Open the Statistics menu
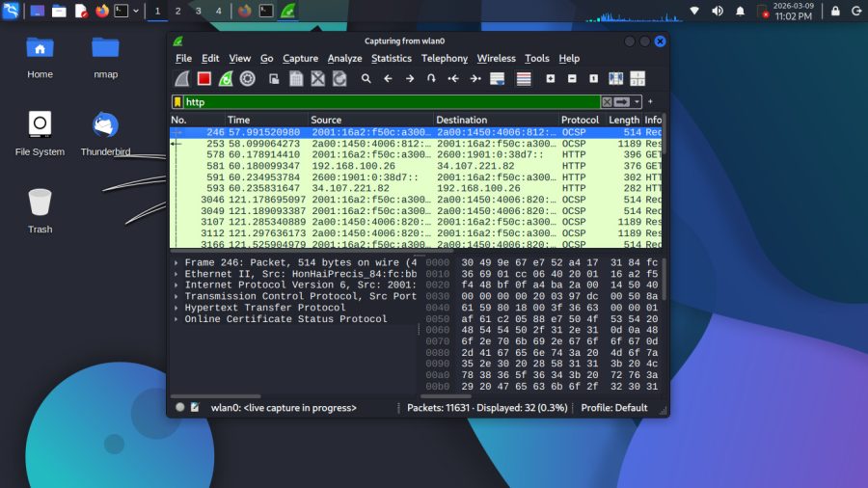 (391, 59)
